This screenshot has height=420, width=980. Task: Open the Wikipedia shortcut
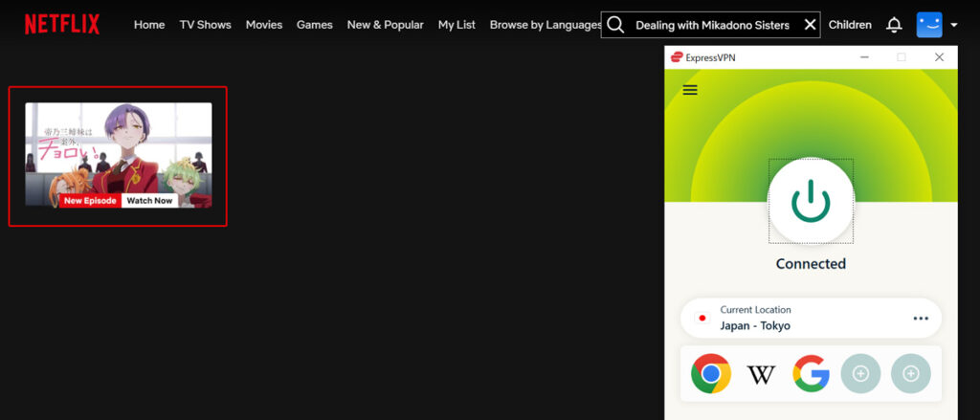click(x=761, y=374)
